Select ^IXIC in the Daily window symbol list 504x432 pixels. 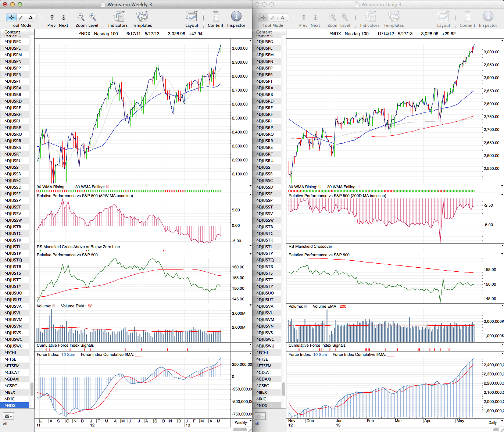click(262, 399)
